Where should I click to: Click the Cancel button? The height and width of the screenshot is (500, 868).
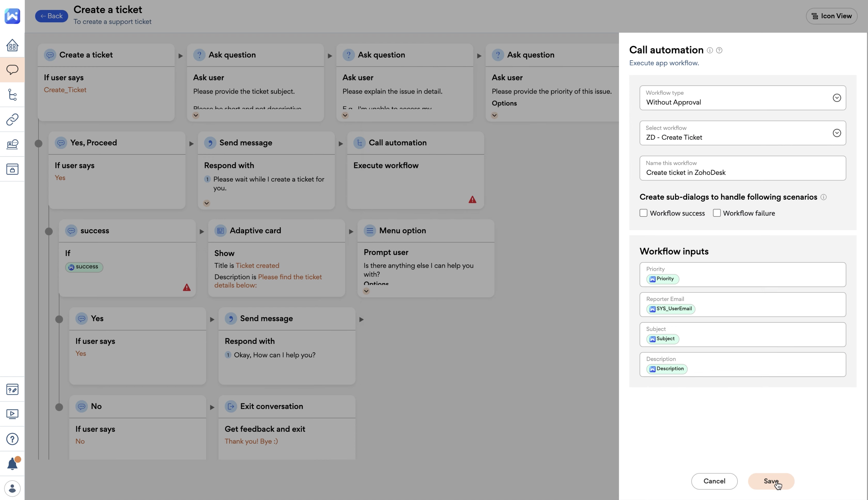[x=714, y=481]
